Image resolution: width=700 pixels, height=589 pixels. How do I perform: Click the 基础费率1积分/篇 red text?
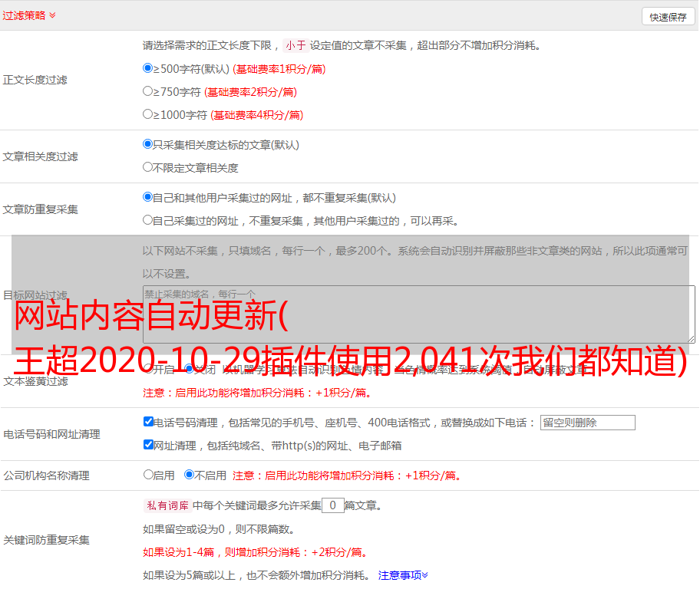279,69
